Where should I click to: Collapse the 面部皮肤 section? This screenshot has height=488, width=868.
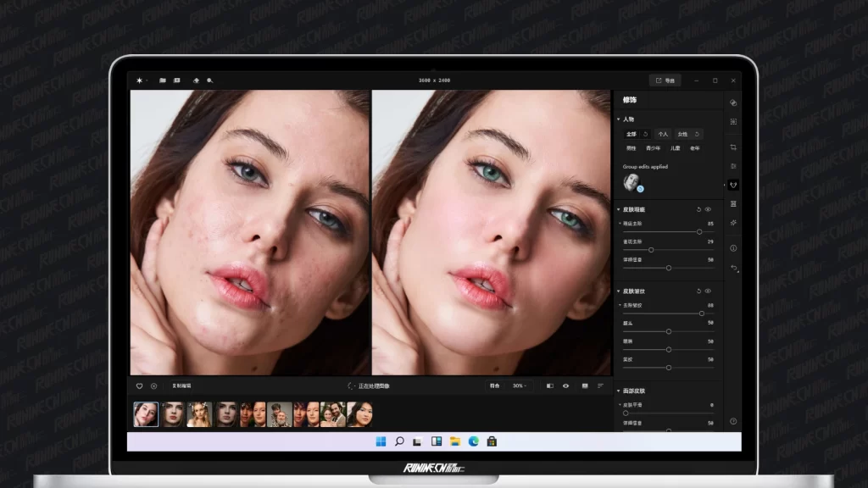coord(619,391)
